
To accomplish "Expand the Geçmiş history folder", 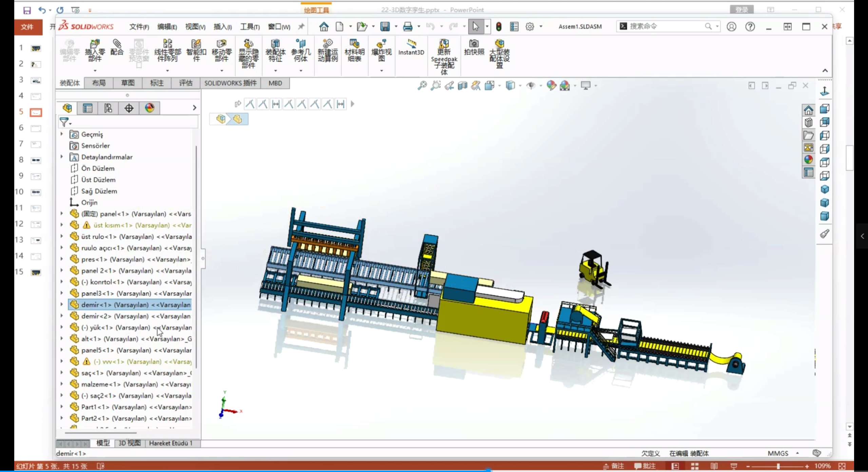I will tap(62, 134).
